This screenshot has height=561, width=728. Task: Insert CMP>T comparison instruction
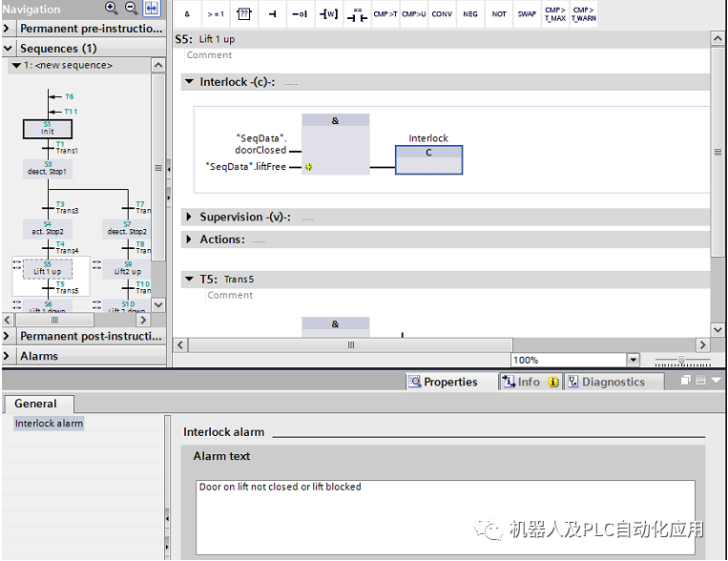pyautogui.click(x=385, y=14)
